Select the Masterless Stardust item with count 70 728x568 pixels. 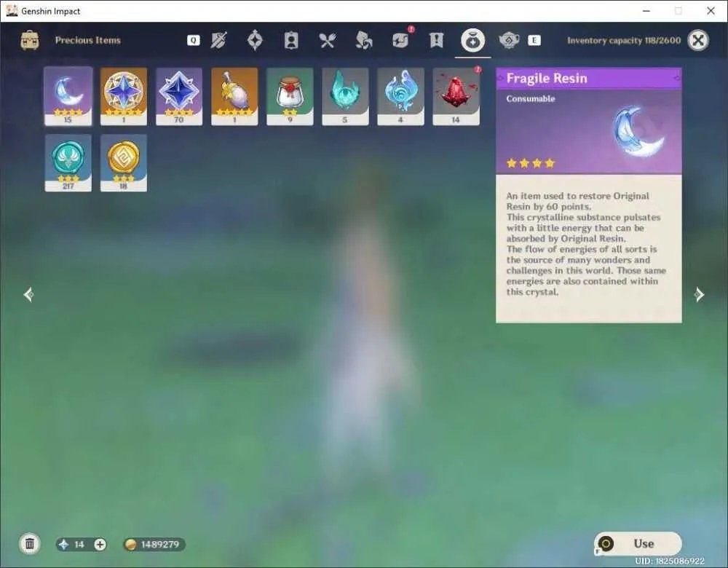pos(179,96)
